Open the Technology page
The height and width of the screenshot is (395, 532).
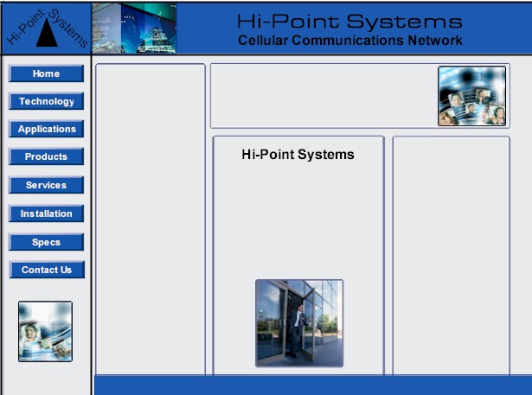click(x=46, y=101)
